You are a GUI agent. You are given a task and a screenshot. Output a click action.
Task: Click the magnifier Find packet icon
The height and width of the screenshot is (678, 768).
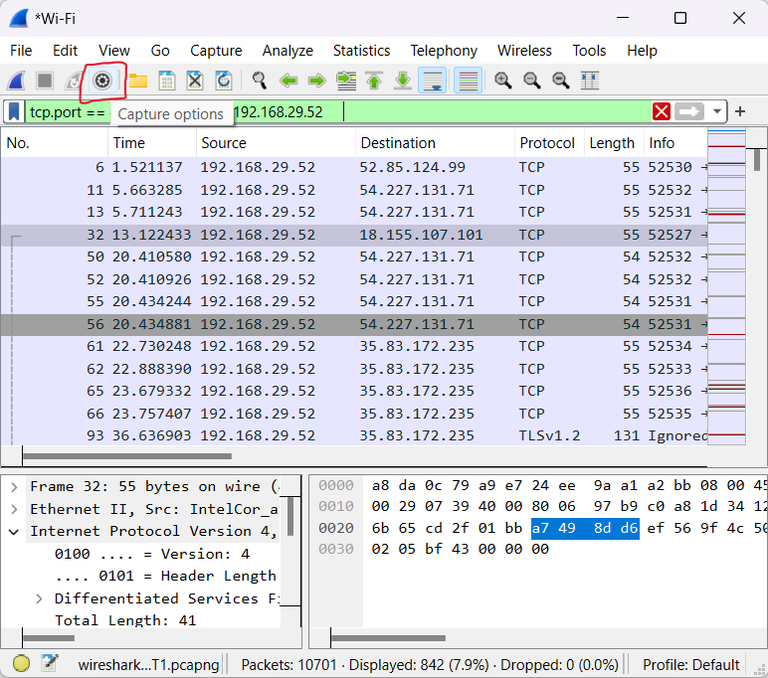(x=259, y=80)
